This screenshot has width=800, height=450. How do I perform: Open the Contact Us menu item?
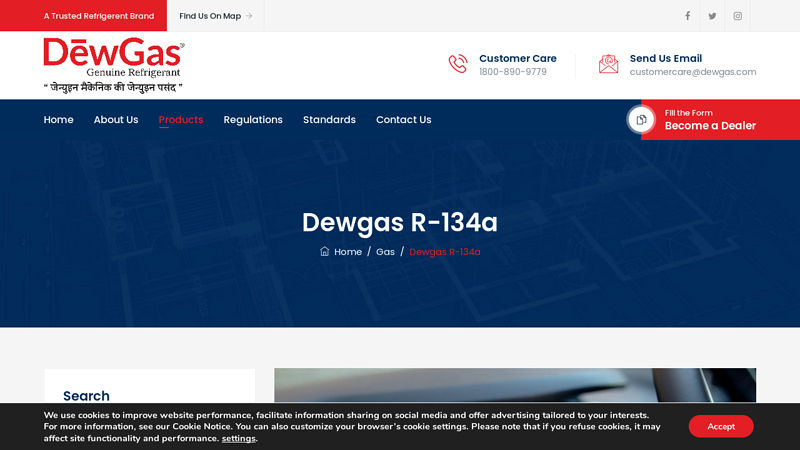pyautogui.click(x=404, y=119)
